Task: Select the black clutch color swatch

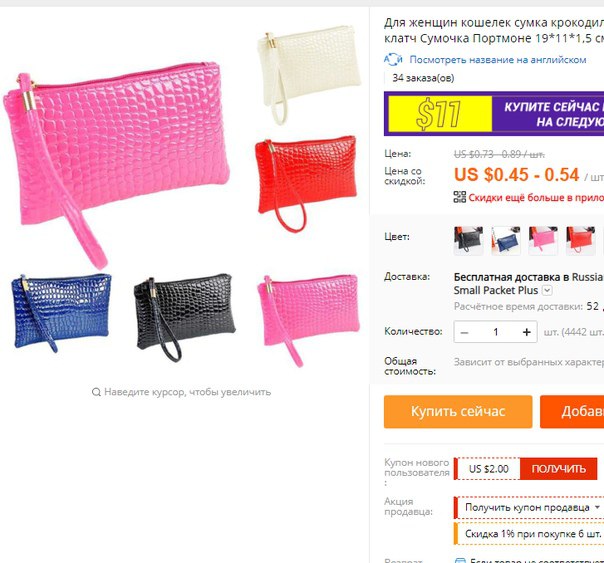Action: coord(468,240)
